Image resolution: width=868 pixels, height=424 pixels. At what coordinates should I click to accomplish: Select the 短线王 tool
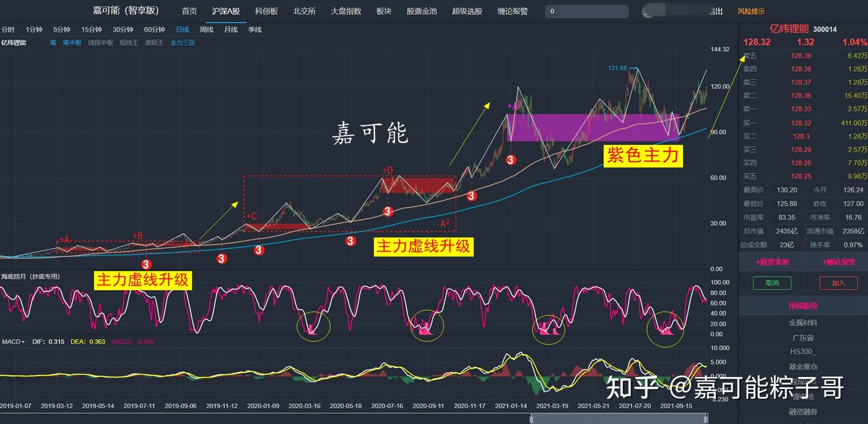coord(128,42)
